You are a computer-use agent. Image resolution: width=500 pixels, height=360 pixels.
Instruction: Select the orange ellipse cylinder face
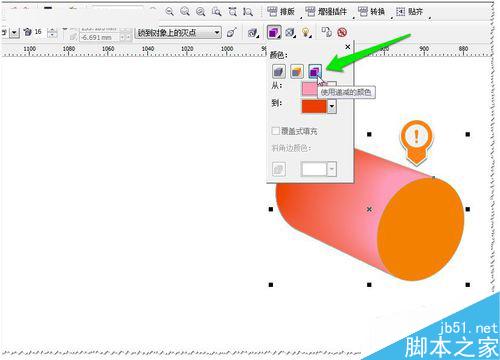tap(421, 229)
